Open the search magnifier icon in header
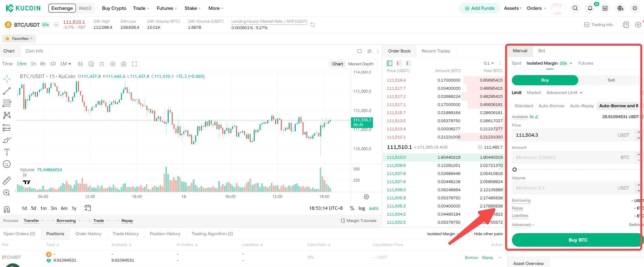 [575, 8]
